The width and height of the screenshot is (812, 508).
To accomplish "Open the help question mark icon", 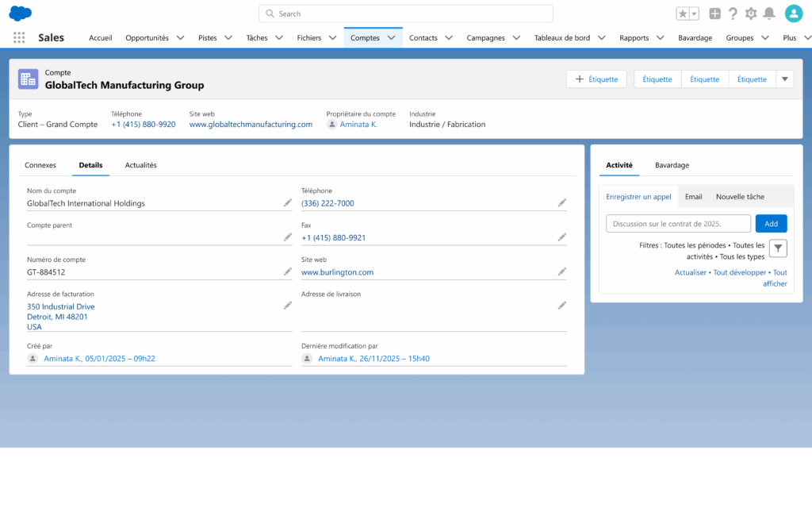I will pyautogui.click(x=733, y=13).
